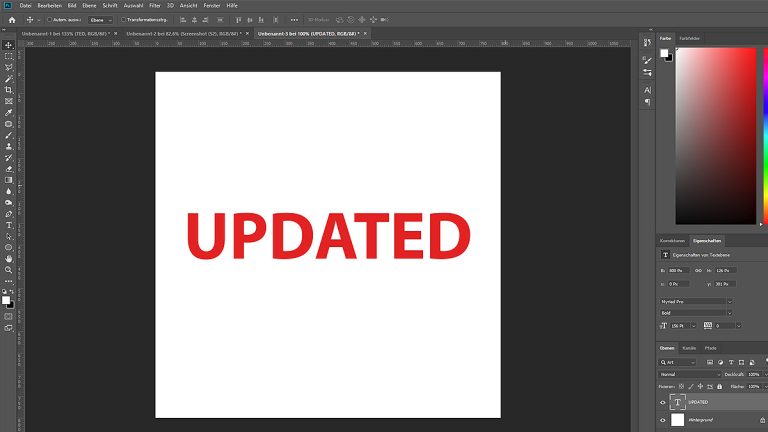This screenshot has height=432, width=768.
Task: Toggle lock all padlock icon
Action: click(x=720, y=386)
